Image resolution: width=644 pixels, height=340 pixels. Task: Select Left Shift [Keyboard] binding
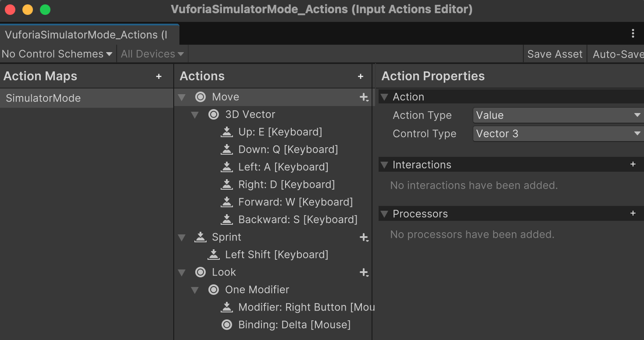click(273, 255)
